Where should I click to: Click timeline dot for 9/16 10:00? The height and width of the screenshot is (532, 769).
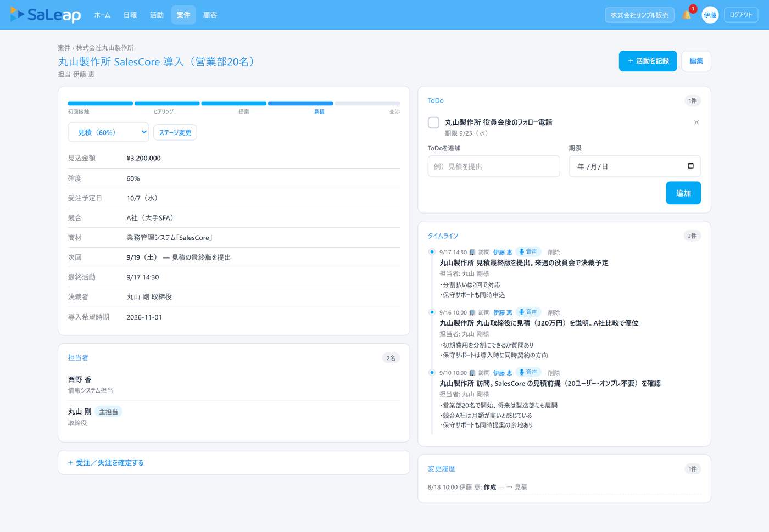tap(432, 312)
